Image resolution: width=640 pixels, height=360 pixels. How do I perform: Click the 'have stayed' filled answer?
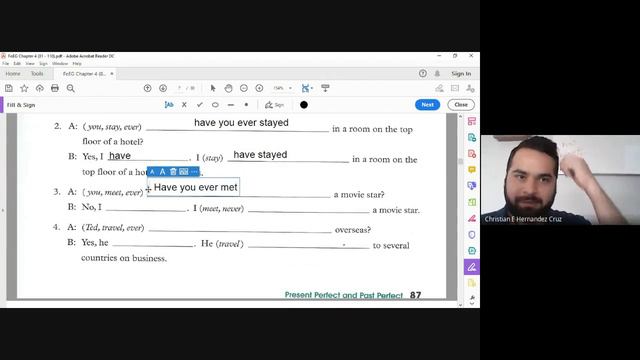coord(260,155)
